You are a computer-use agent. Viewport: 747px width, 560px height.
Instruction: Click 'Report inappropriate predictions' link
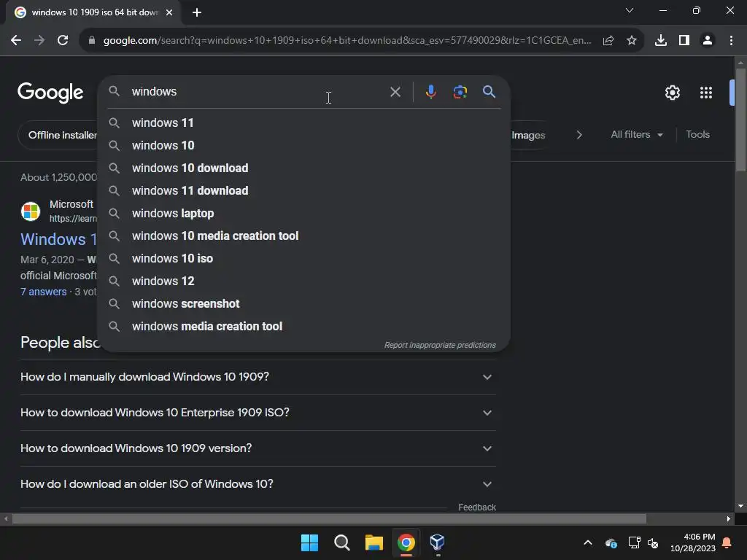click(x=440, y=345)
